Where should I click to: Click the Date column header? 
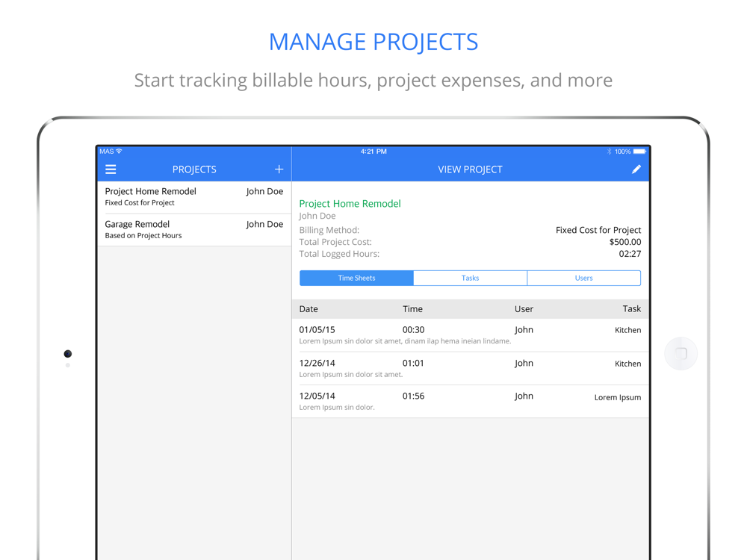click(309, 309)
